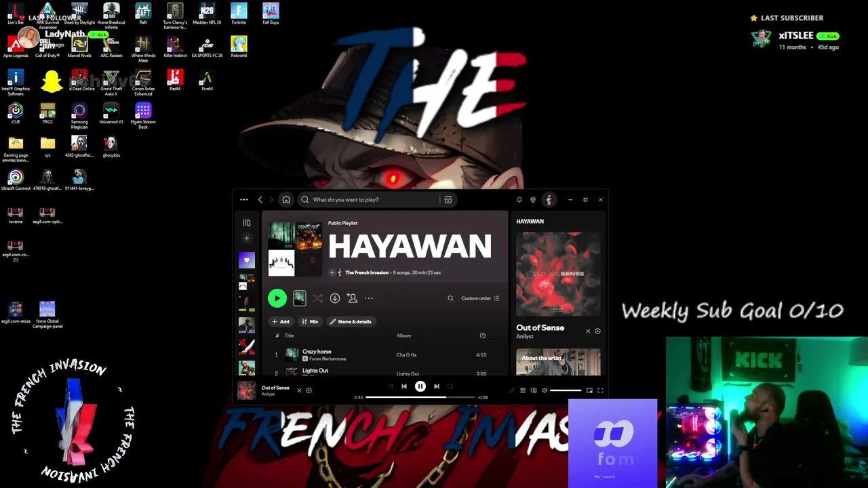Screen dimensions: 868x488
Task: Open Palworld desktop shortcut
Action: click(x=239, y=47)
